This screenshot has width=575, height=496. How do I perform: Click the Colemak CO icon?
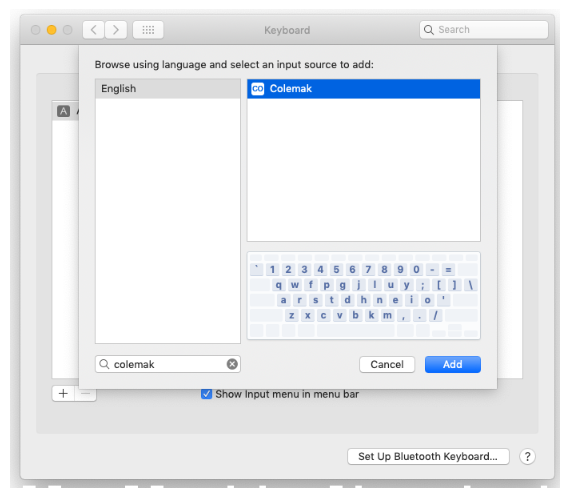(257, 89)
